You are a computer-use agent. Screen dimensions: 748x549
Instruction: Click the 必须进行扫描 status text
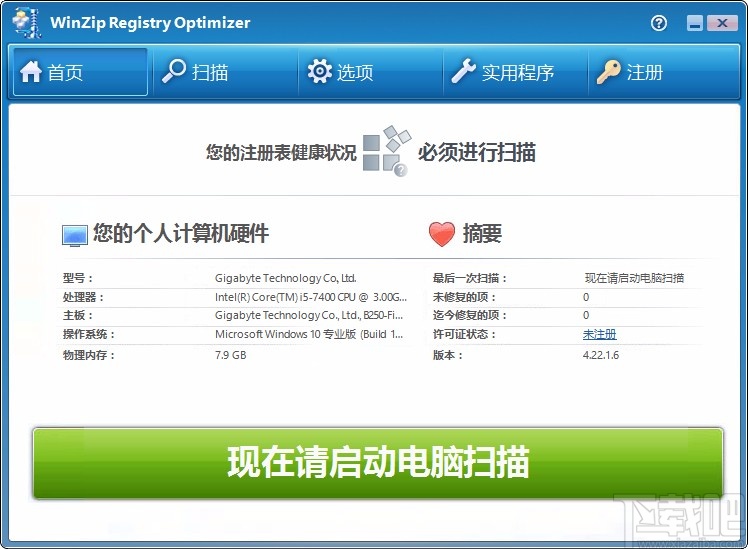click(x=477, y=152)
